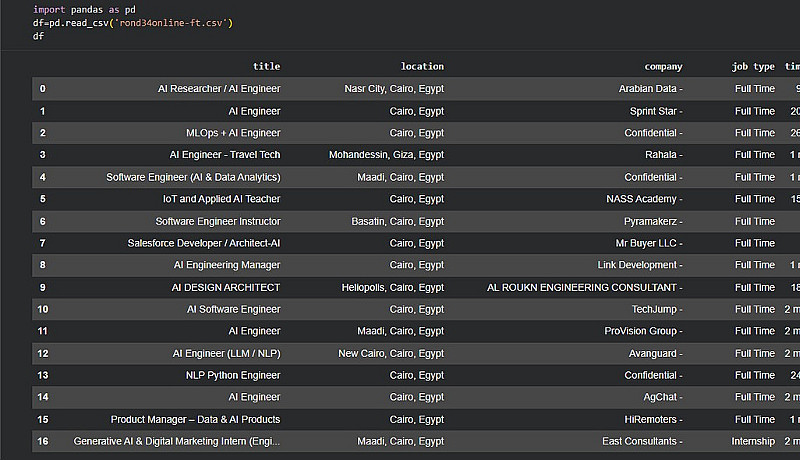Click 'Nasr City, Cairo, Egypt' location cell
Screen dimensions: 800x460
click(387, 89)
